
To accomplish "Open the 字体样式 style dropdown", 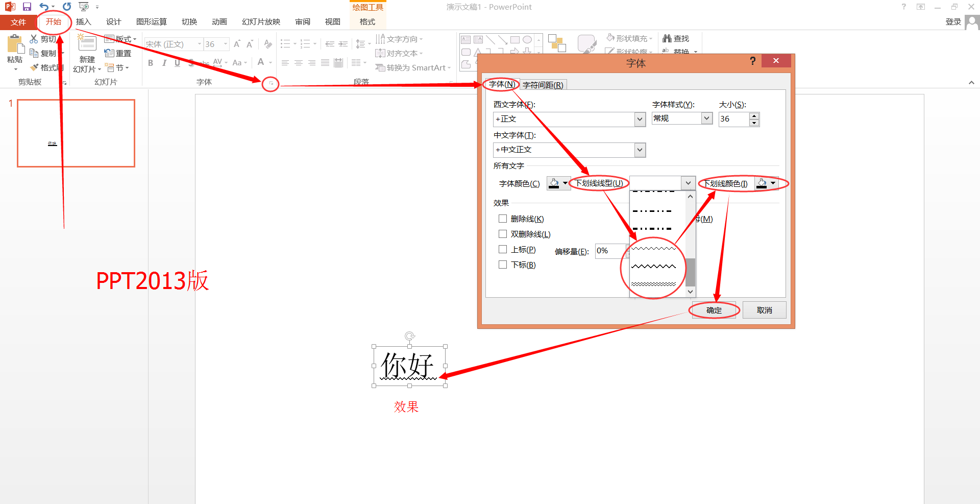I will [x=707, y=118].
